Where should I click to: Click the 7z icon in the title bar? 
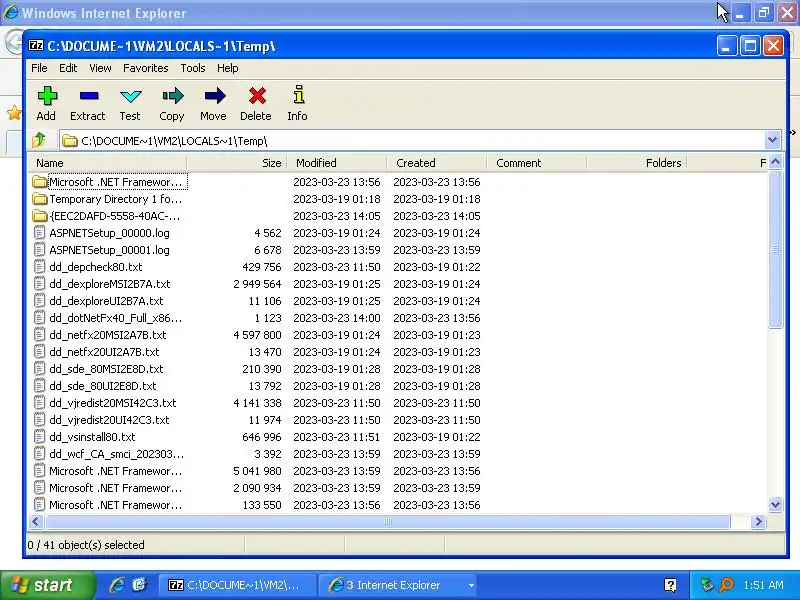pos(36,45)
